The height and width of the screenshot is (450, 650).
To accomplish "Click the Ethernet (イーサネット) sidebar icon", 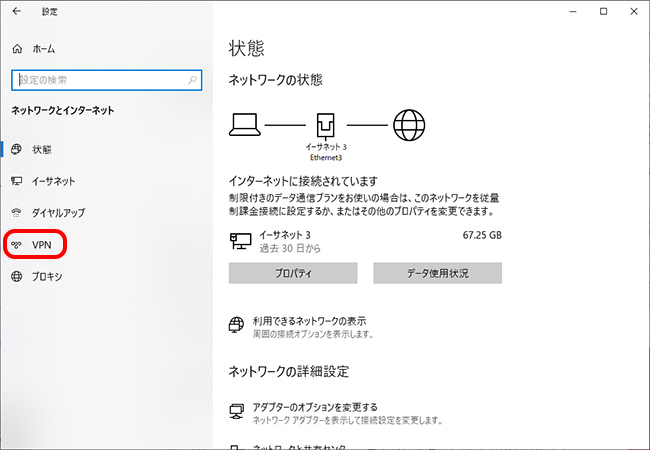I will 16,181.
